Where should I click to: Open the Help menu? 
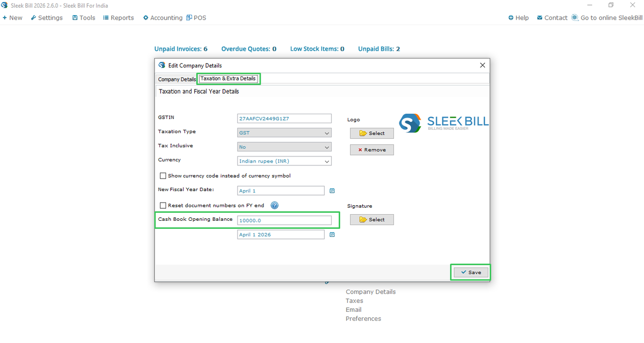point(518,18)
